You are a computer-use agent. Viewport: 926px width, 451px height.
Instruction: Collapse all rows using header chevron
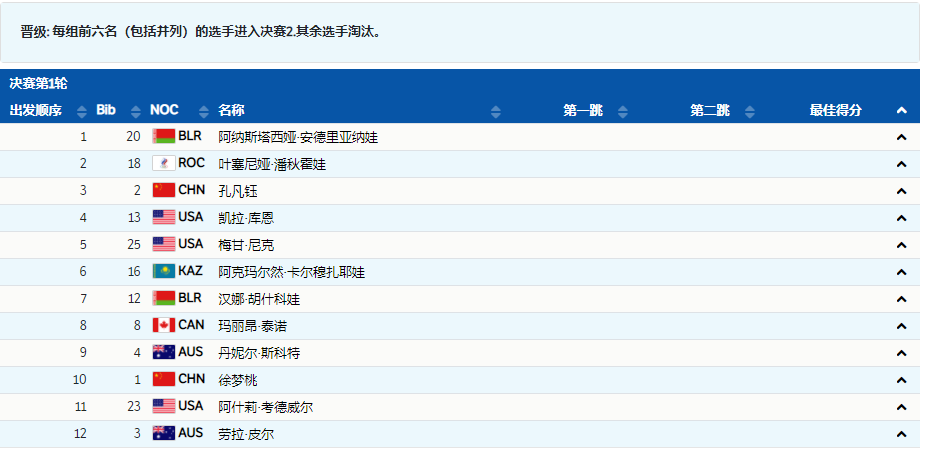tap(901, 110)
